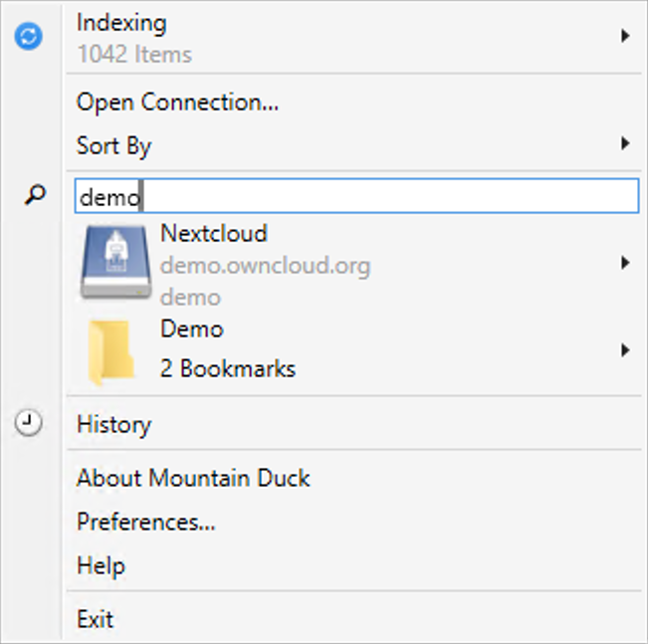This screenshot has height=644, width=648.
Task: Open the Sort By menu item
Action: (353, 145)
